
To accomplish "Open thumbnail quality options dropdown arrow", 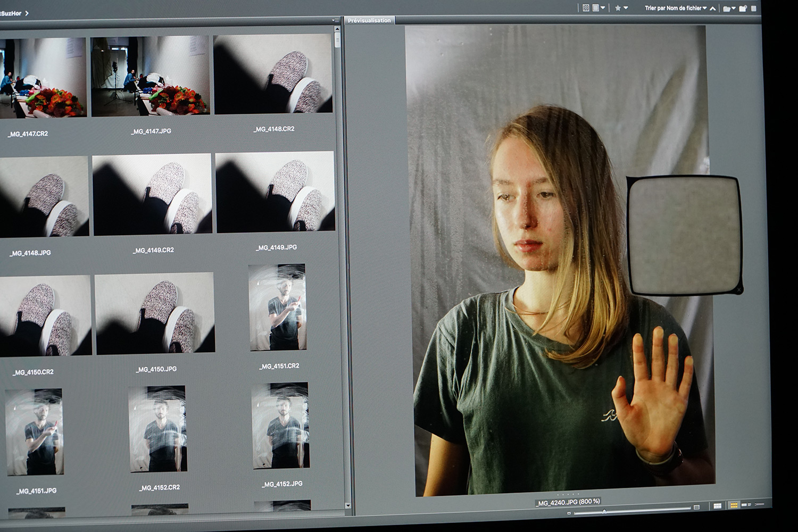I will point(603,7).
